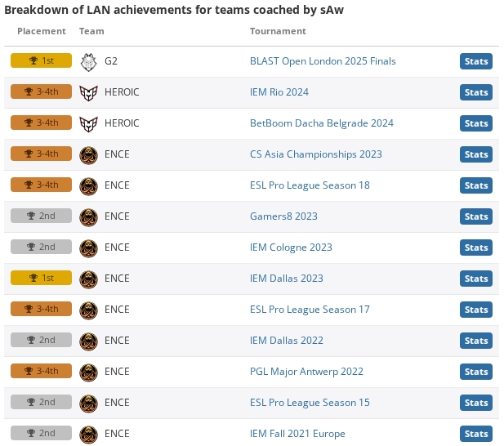This screenshot has height=446, width=504.
Task: View Stats for BetBoom Dacha Belgrade 2024
Action: click(x=476, y=123)
